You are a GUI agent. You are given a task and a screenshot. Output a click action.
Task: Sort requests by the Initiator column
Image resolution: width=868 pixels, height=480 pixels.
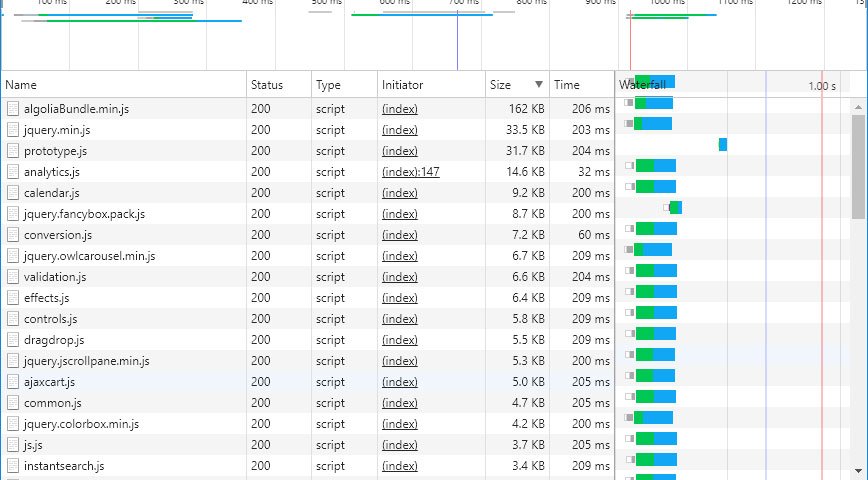[431, 85]
